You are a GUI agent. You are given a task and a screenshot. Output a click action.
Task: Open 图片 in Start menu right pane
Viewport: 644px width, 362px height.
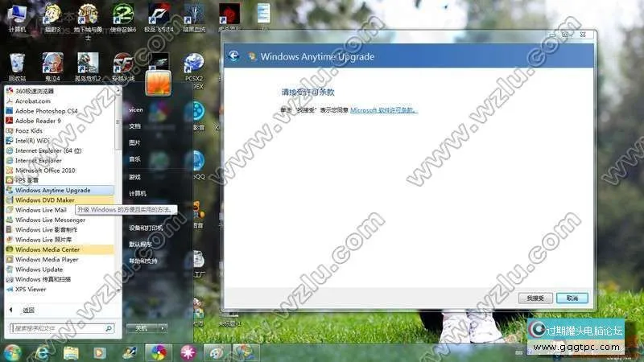tap(134, 142)
